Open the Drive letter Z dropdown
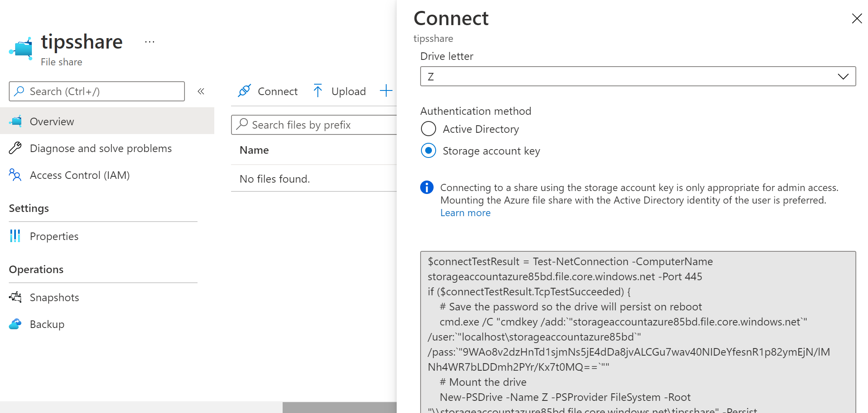 (638, 76)
